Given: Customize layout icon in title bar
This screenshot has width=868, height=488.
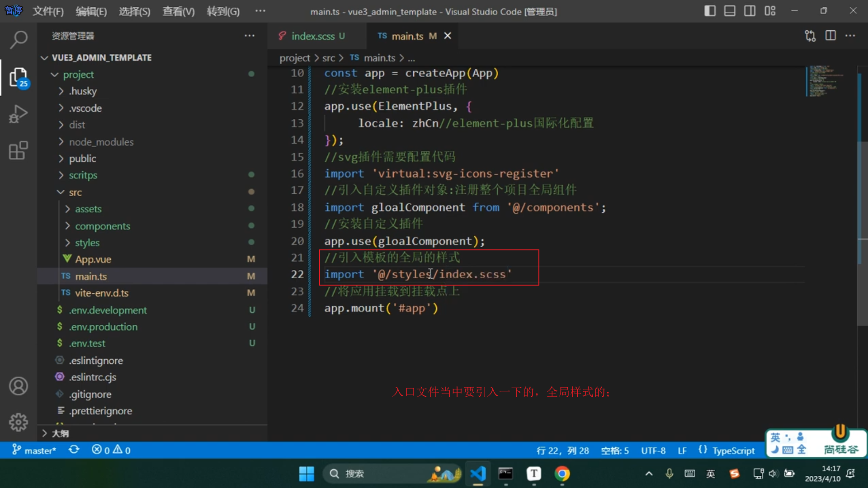Looking at the screenshot, I should [770, 11].
